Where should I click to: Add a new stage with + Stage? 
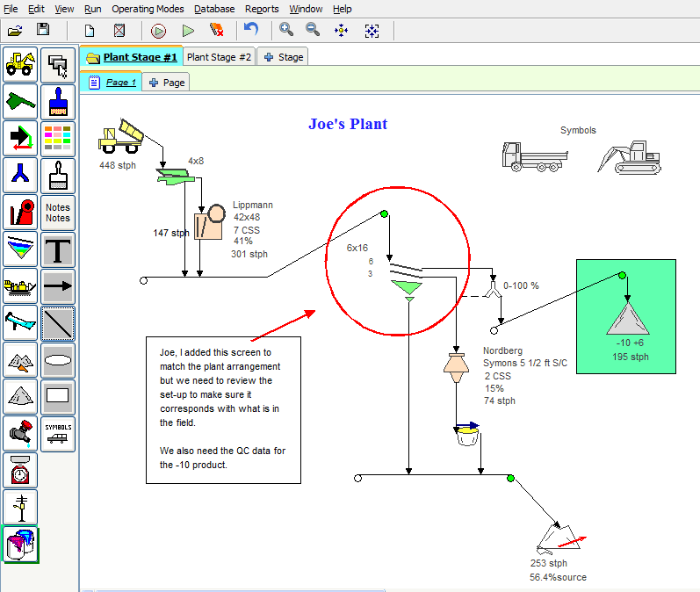pyautogui.click(x=283, y=57)
